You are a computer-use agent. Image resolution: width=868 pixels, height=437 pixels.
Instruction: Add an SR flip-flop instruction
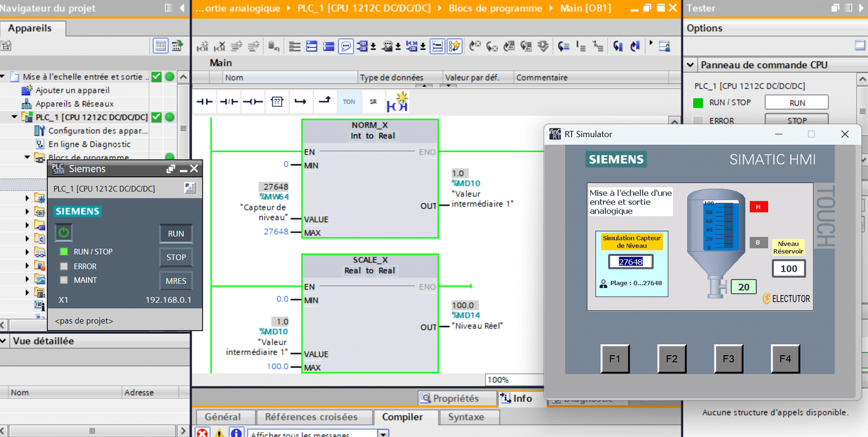(373, 102)
